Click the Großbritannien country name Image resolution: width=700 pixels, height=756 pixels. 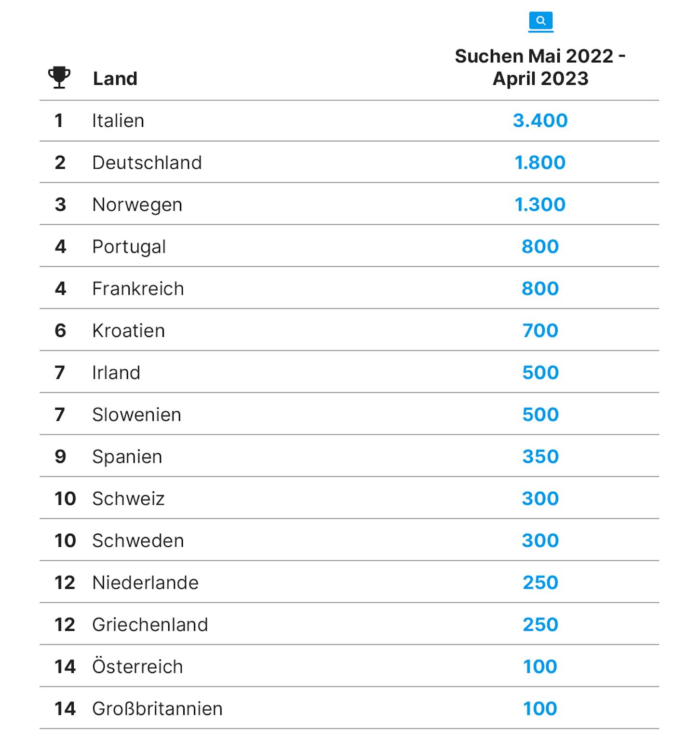[x=157, y=708]
